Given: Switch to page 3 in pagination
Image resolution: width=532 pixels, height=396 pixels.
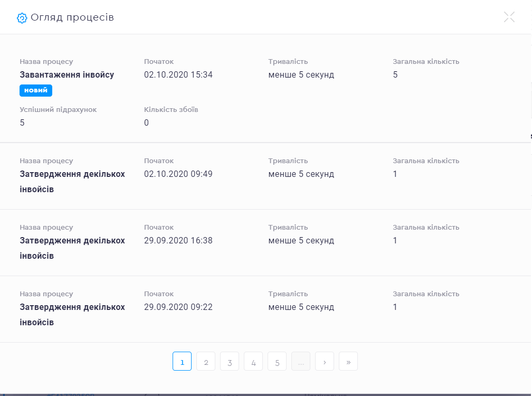Looking at the screenshot, I should 230,362.
